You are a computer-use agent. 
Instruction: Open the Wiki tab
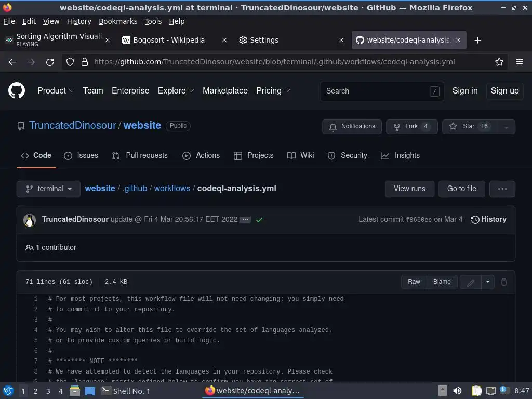point(301,155)
